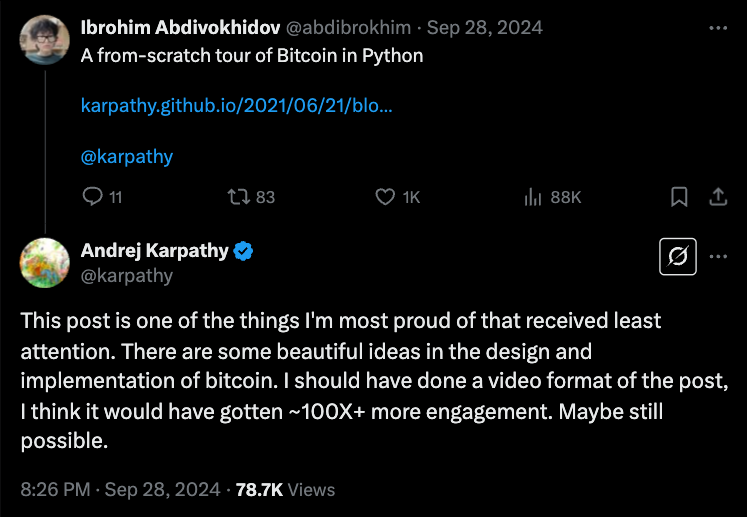747x517 pixels.
Task: Open view analytics icon showing 88K
Action: [x=533, y=197]
